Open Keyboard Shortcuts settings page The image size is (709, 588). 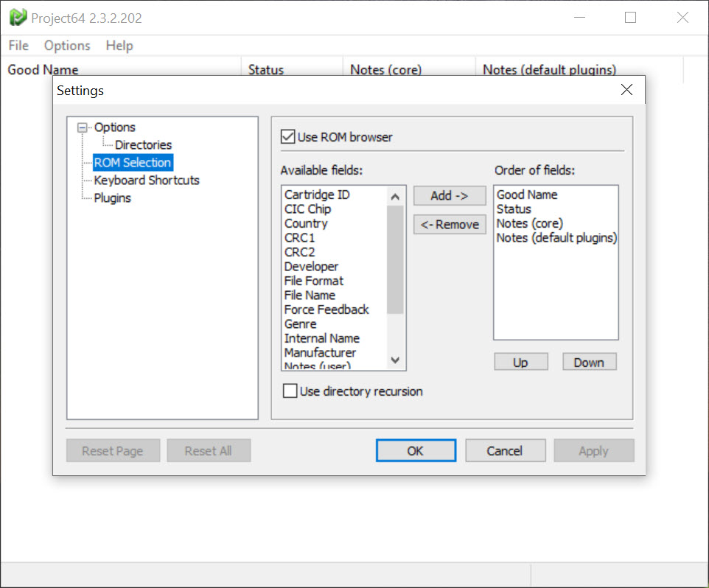(147, 181)
